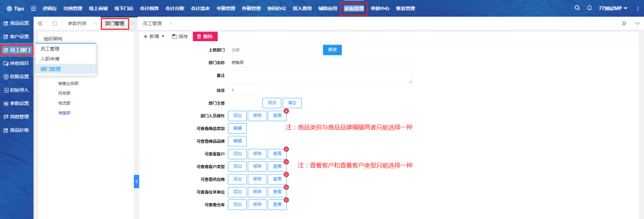Collapse the organization panel with blue arrow handle
The image size is (644, 219).
[137, 182]
